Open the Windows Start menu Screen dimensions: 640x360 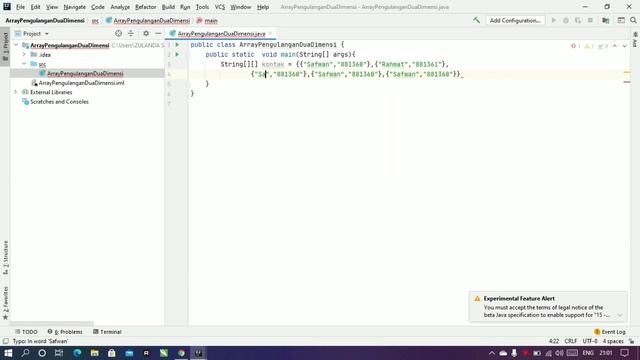[8, 353]
